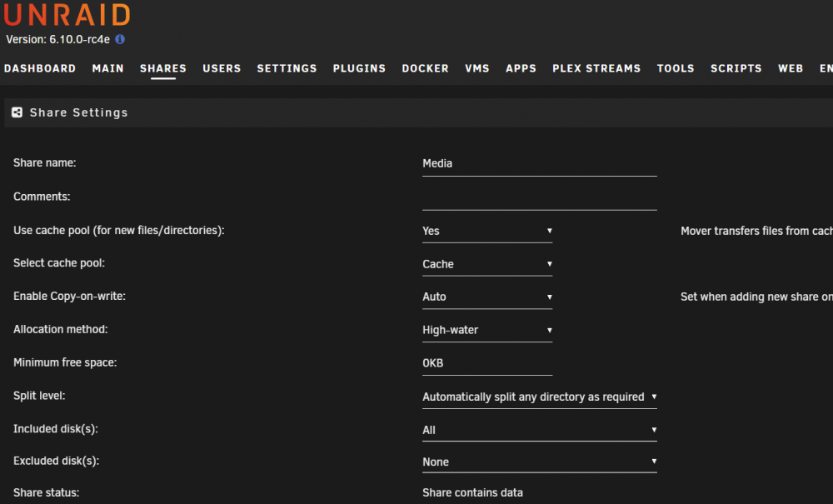Viewport: 833px width, 504px height.
Task: Open the Plex Streams page
Action: click(596, 68)
